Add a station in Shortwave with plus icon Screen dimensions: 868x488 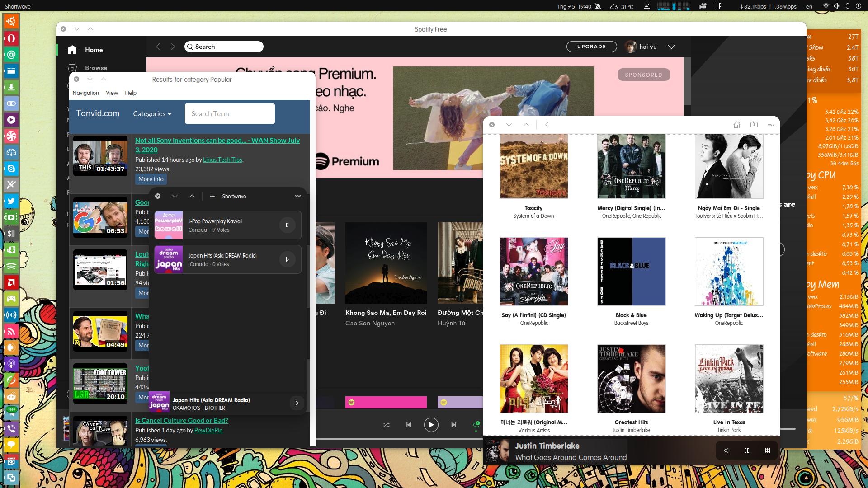212,196
